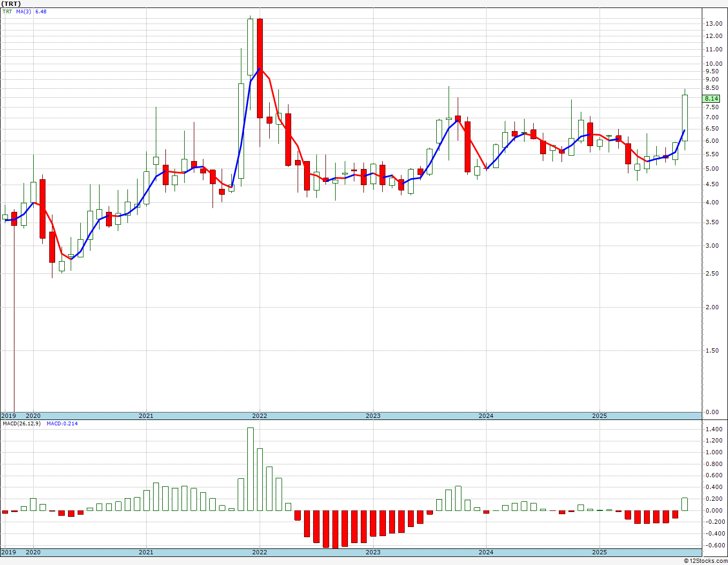Image resolution: width=728 pixels, height=565 pixels.
Task: Click the 2.50 price axis label
Action: click(x=712, y=273)
